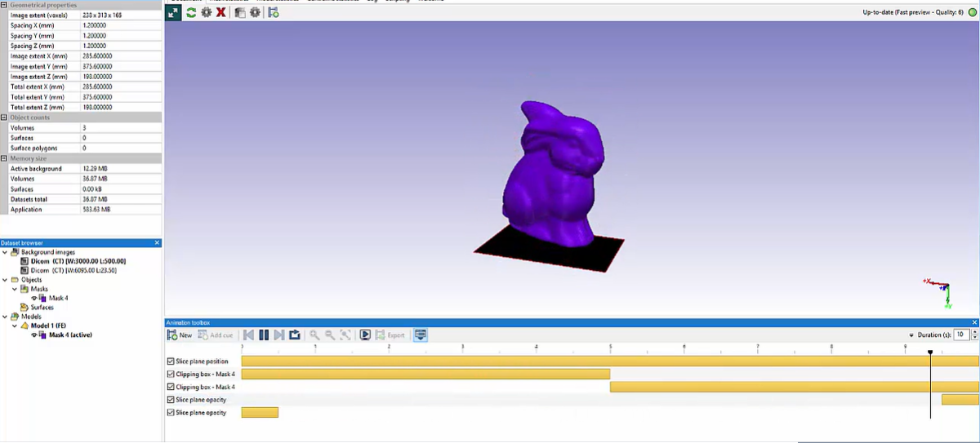Image resolution: width=980 pixels, height=443 pixels.
Task: Click the zoom-to-fit timeline icon
Action: [345, 335]
